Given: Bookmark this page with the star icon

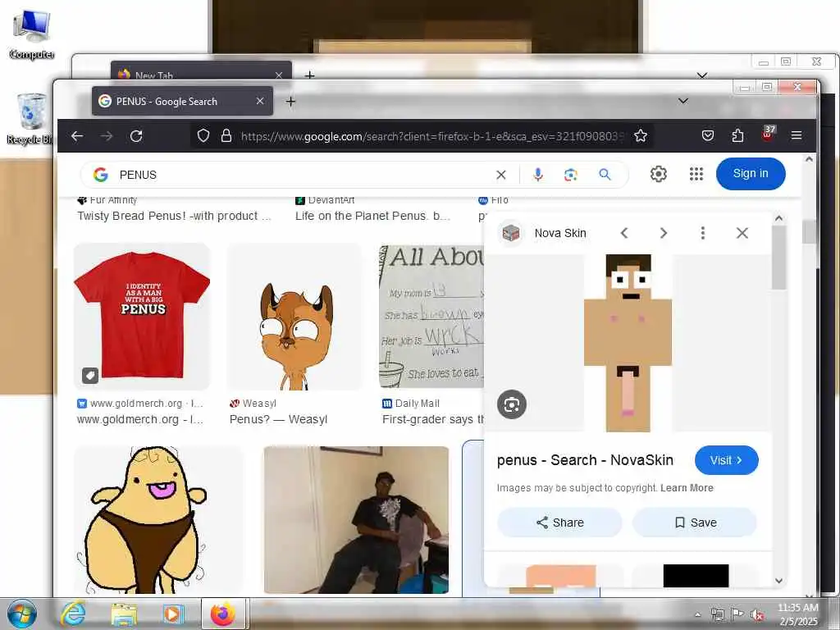Looking at the screenshot, I should click(641, 136).
